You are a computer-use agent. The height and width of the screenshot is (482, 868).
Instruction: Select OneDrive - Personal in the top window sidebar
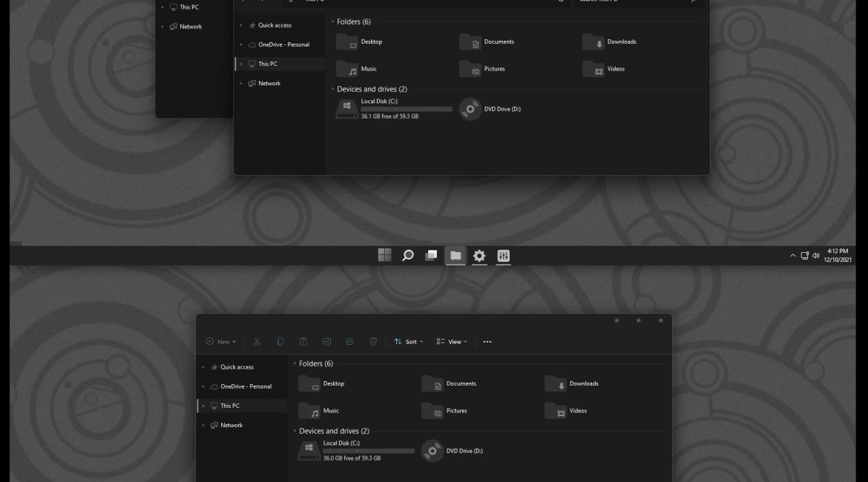pyautogui.click(x=280, y=44)
